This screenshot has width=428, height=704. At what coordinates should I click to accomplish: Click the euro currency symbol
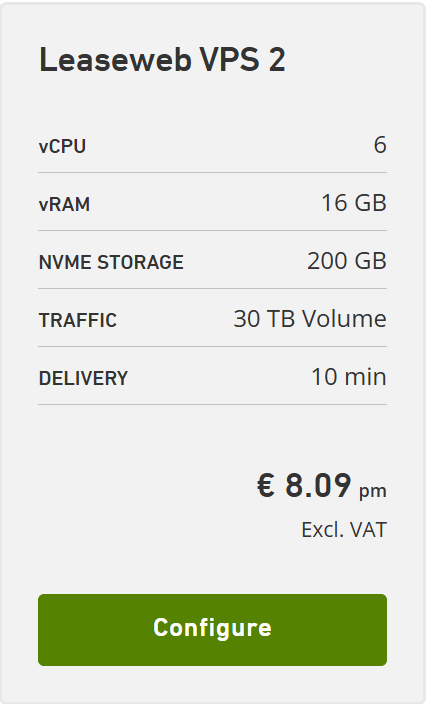[266, 485]
